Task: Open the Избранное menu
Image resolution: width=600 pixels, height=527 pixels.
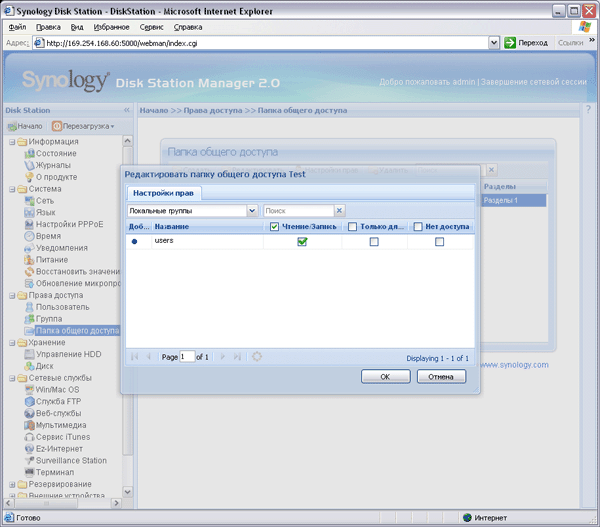Action: point(111,27)
